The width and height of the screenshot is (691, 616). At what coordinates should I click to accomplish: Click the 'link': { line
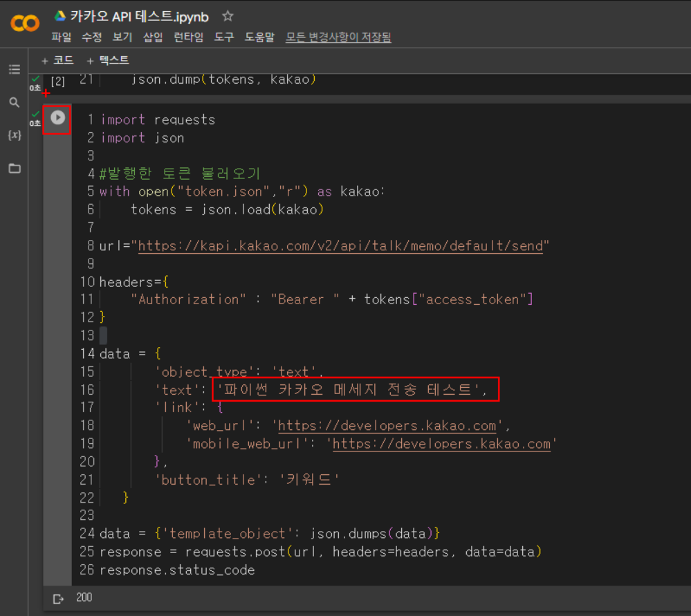pos(189,408)
